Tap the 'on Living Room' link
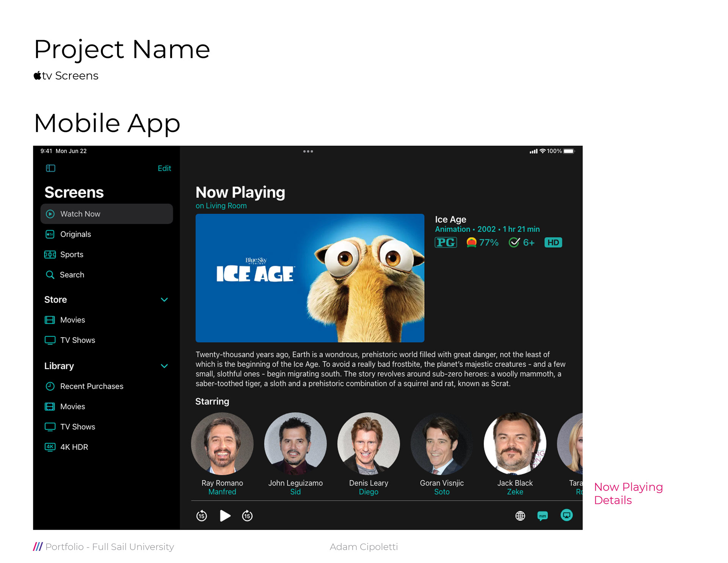This screenshot has height=563, width=728. 221,206
